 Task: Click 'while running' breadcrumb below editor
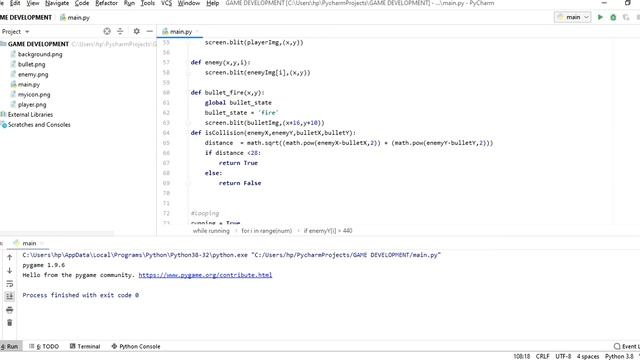pos(211,231)
